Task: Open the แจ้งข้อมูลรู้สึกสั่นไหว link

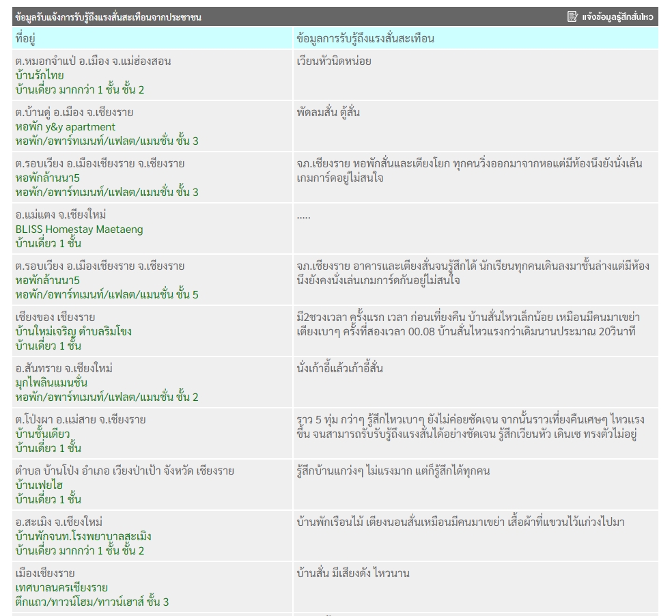Action: coord(617,16)
